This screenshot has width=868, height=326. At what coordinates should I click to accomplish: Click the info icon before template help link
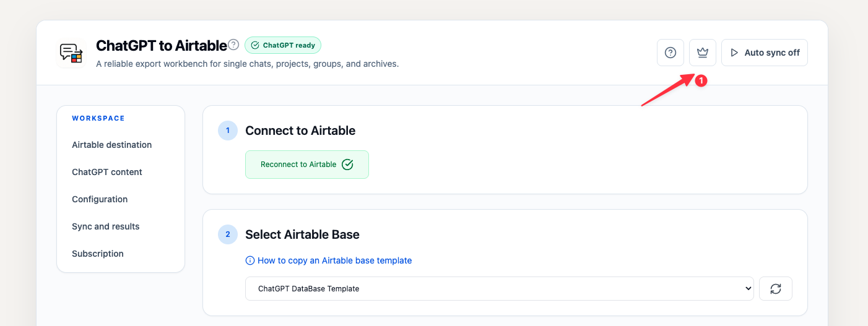(x=250, y=260)
